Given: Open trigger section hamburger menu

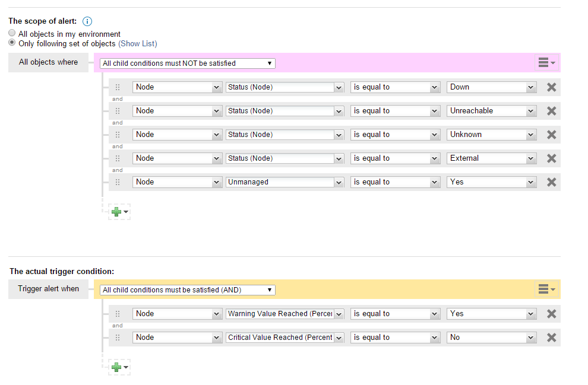Looking at the screenshot, I should pos(546,289).
